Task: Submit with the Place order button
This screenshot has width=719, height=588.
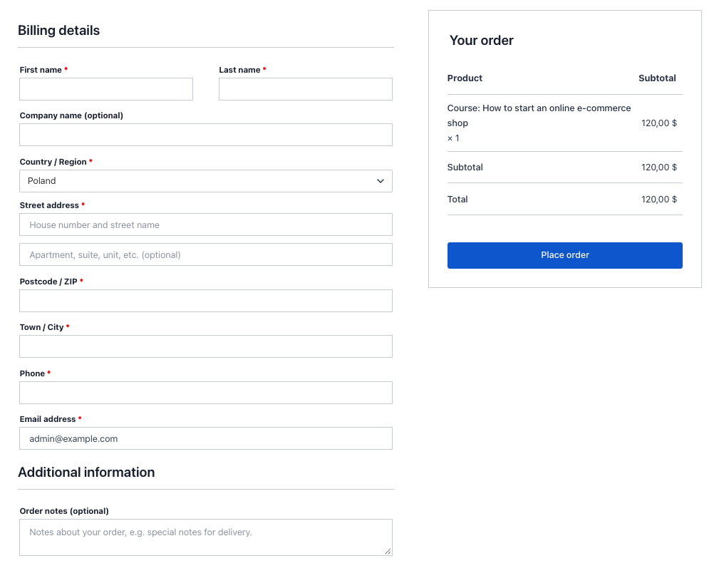Action: click(565, 255)
